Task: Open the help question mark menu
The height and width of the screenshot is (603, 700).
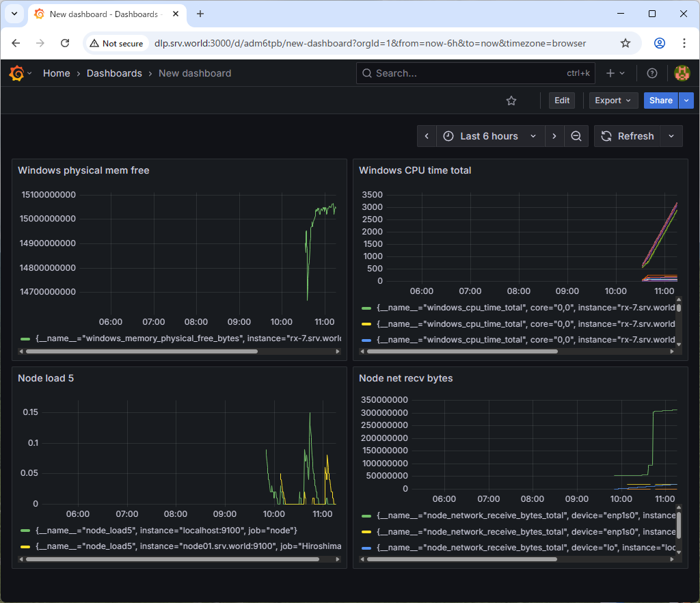Action: click(652, 73)
